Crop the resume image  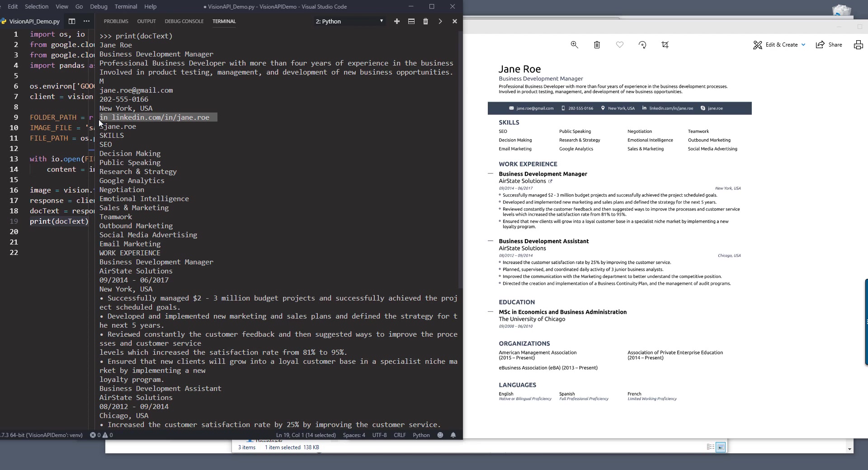coord(665,45)
